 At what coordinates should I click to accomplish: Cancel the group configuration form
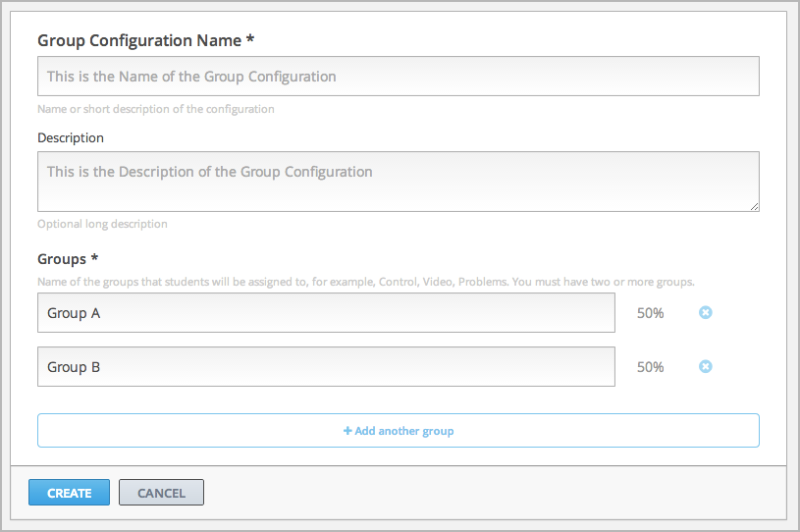point(161,493)
